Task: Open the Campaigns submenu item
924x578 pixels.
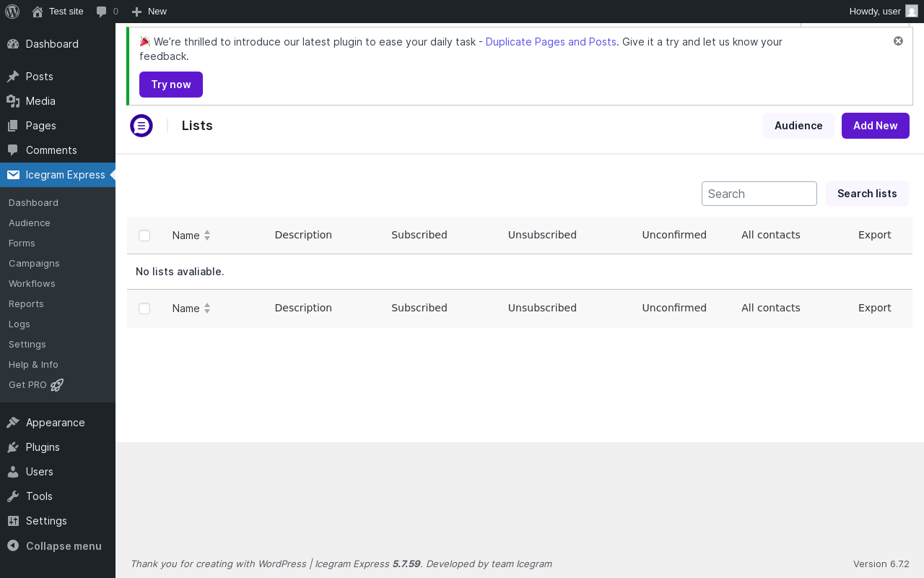Action: (34, 264)
